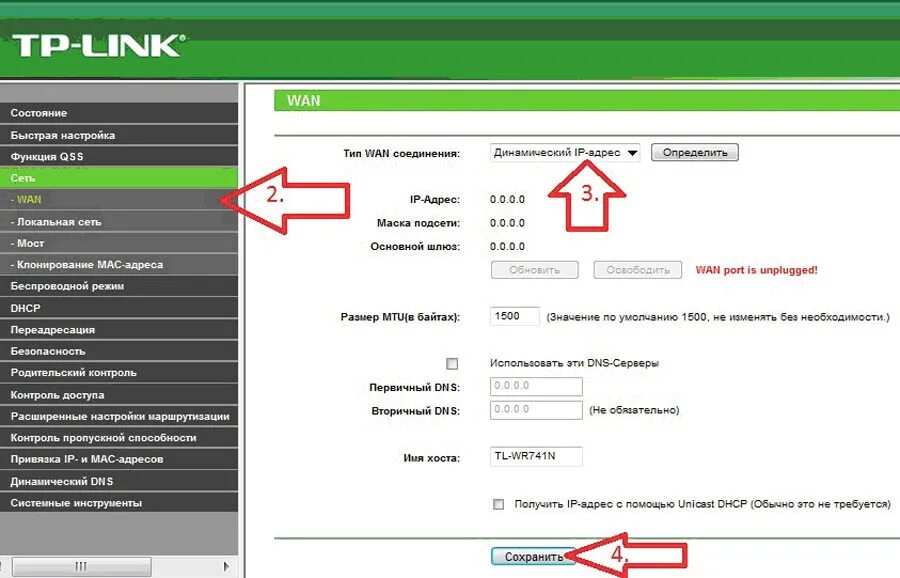Open Клонирование MAC-адреса page
This screenshot has height=578, width=900.
(x=119, y=265)
